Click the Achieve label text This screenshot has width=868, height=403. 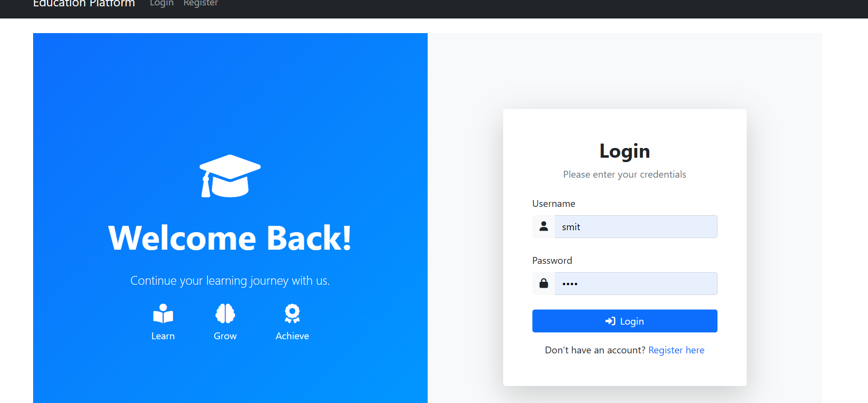tap(292, 336)
